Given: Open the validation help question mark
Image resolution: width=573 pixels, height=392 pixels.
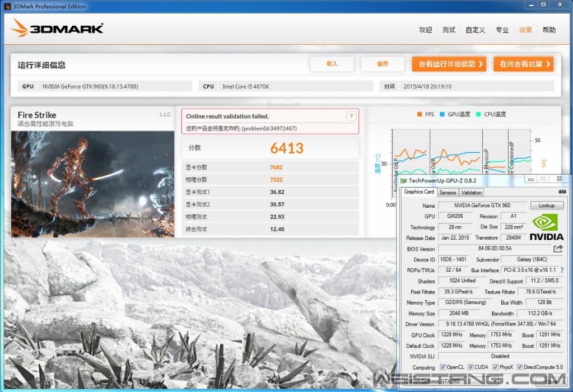Looking at the screenshot, I should (351, 116).
